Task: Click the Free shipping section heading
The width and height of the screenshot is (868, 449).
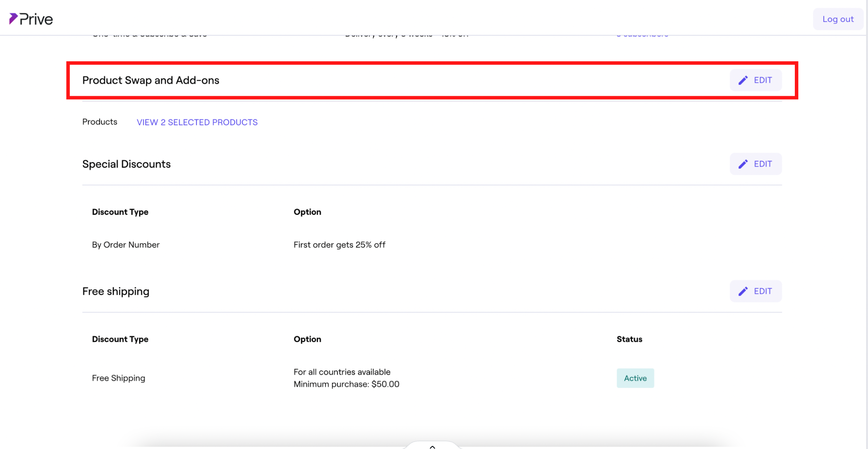Action: pos(116,291)
